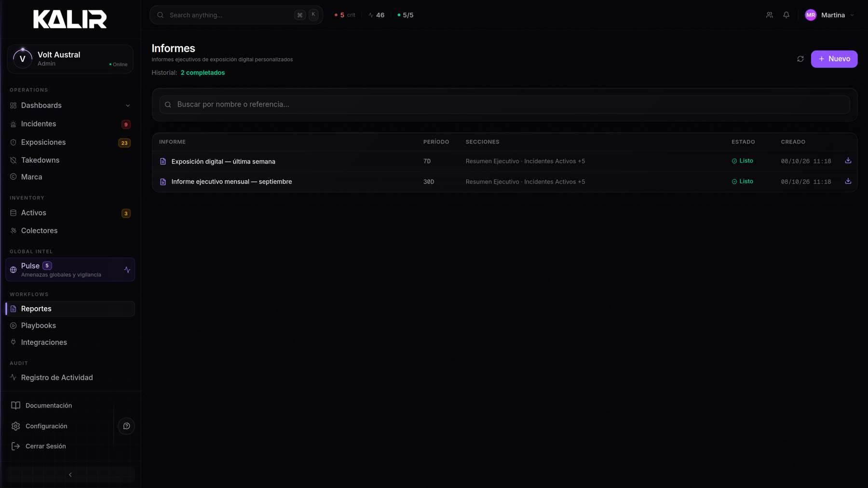Click the 2 completados history link
This screenshot has height=488, width=868.
pyautogui.click(x=203, y=73)
